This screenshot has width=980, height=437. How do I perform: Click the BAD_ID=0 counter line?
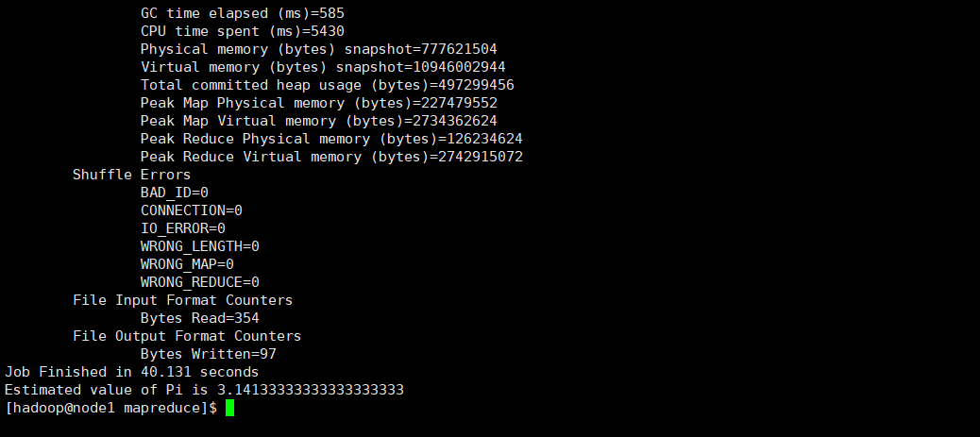pyautogui.click(x=174, y=193)
